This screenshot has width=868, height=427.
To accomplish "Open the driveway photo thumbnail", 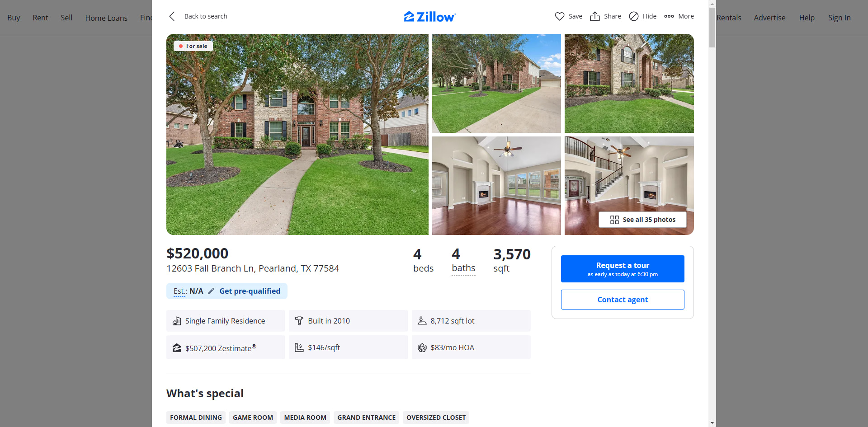I will tap(496, 83).
